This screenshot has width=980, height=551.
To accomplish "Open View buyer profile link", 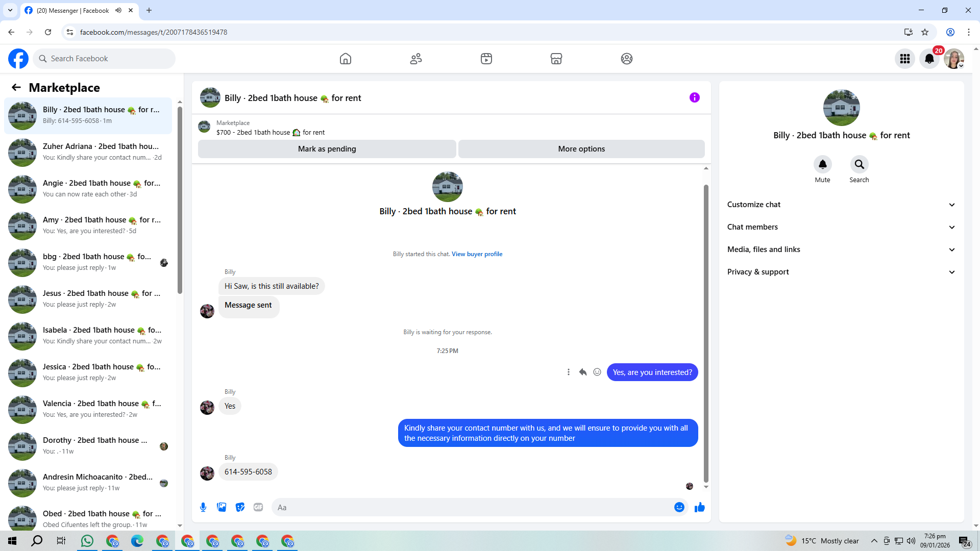I will pos(477,254).
